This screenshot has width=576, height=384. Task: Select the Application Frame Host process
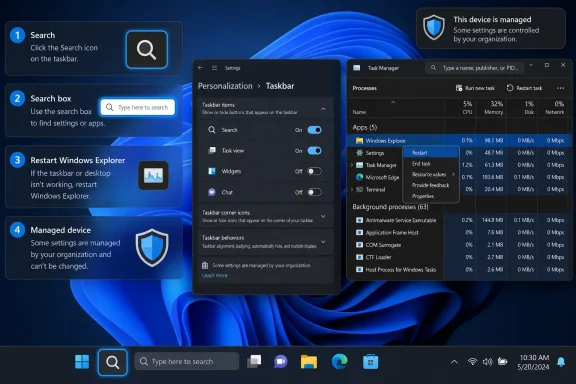coord(459,233)
